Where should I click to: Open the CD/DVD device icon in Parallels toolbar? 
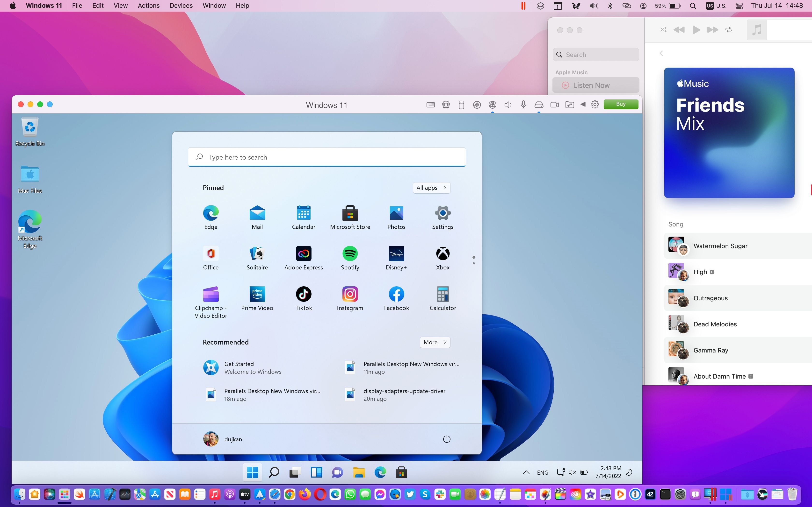coord(477,105)
